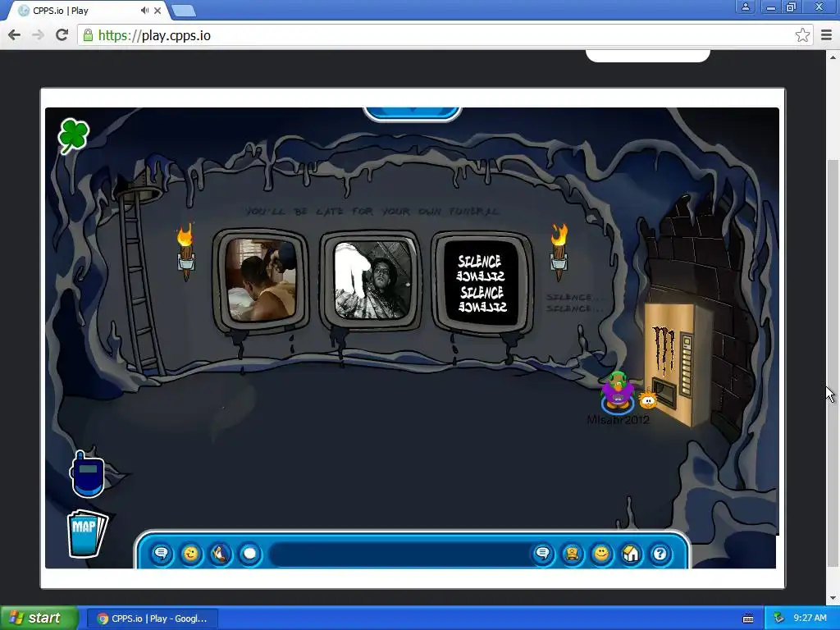Open the player card badge icon

pyautogui.click(x=572, y=554)
